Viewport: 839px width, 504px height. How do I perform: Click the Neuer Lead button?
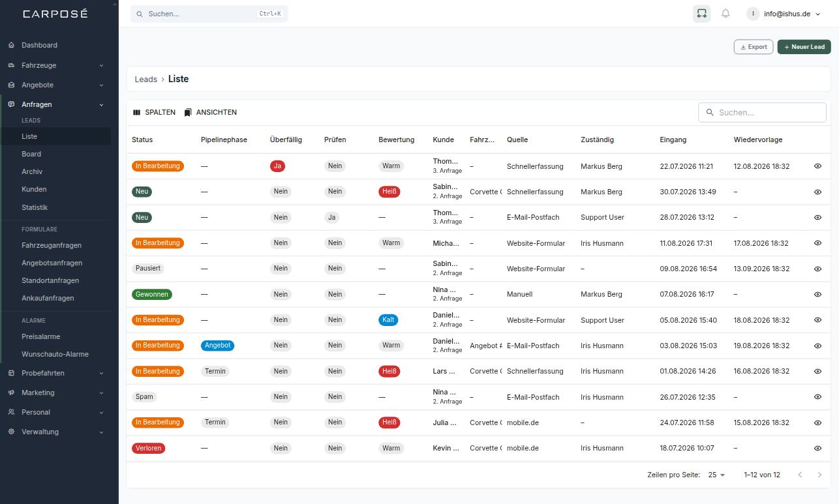coord(804,47)
